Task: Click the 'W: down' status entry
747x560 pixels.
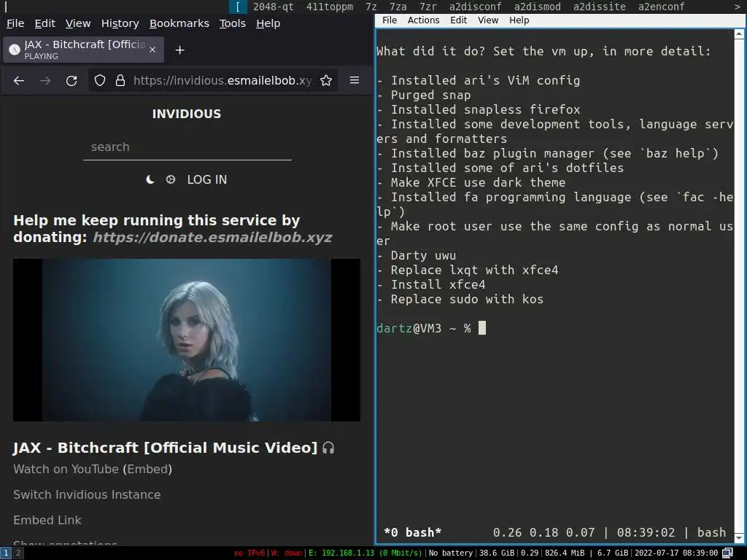Action: 287,553
